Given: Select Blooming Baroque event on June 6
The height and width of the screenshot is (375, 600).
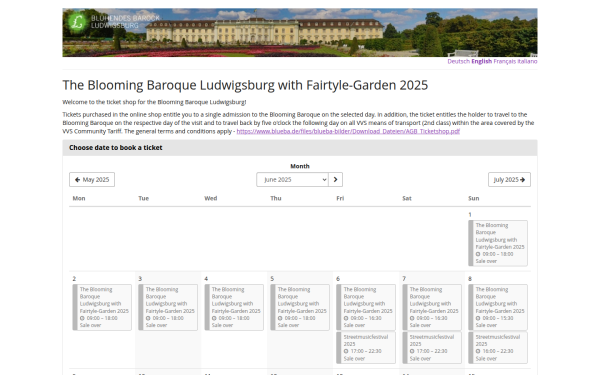Looking at the screenshot, I should tap(366, 307).
